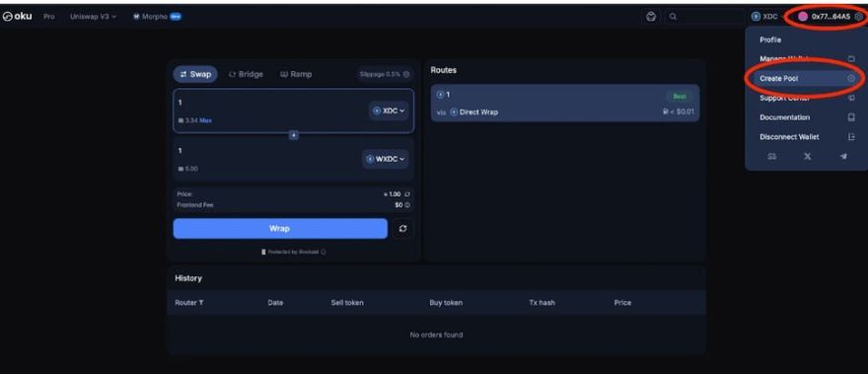Click the X (Twitter) icon
Viewport: 868px width, 374px height.
(x=807, y=157)
